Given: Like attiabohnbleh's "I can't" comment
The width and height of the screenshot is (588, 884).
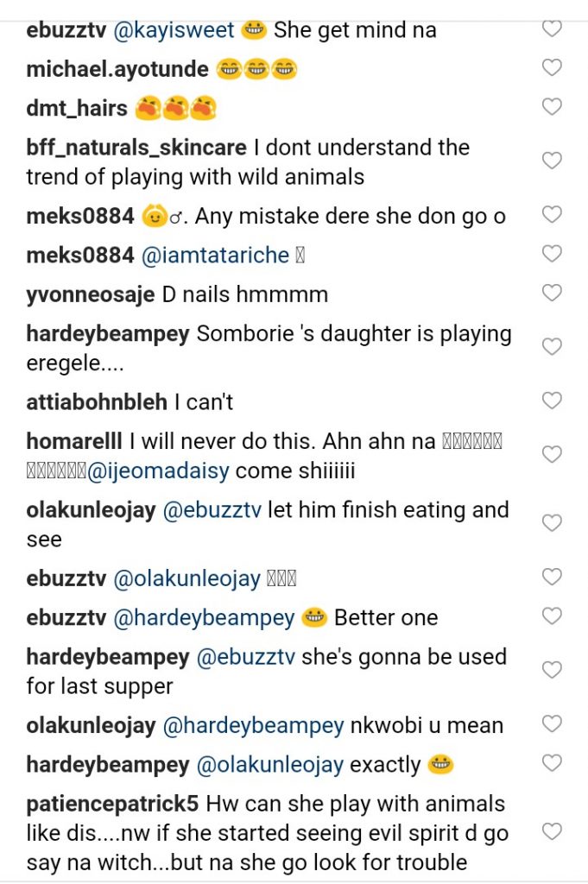Looking at the screenshot, I should pos(551,401).
